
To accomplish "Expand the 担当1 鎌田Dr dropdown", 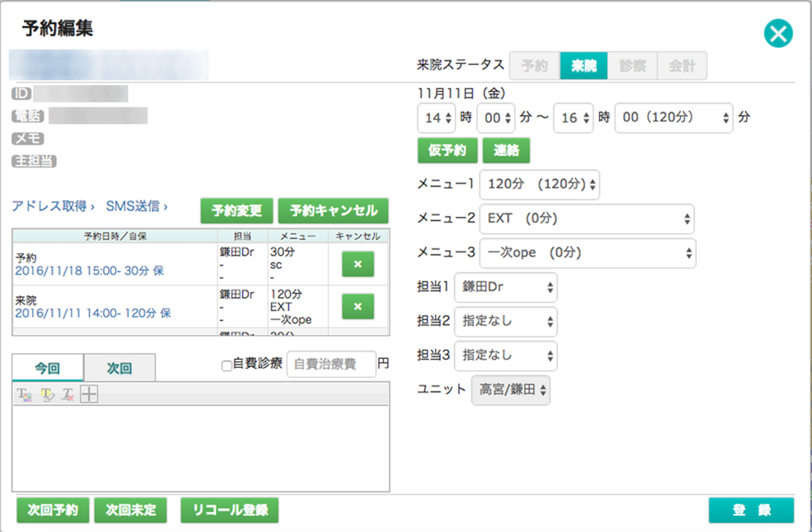I will (506, 287).
